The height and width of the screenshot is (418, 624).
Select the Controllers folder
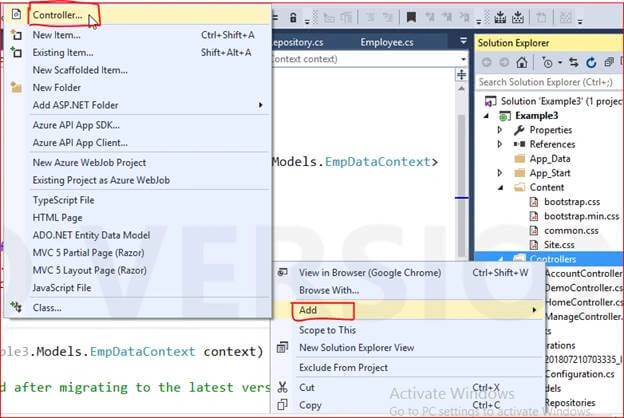[553, 259]
